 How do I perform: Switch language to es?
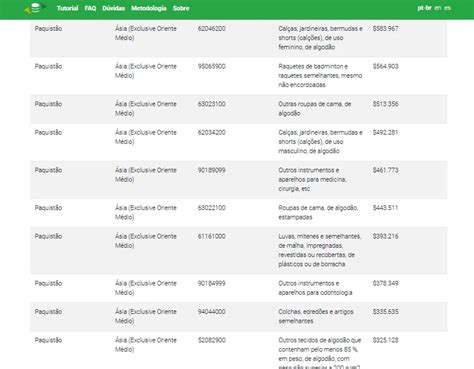(x=447, y=8)
